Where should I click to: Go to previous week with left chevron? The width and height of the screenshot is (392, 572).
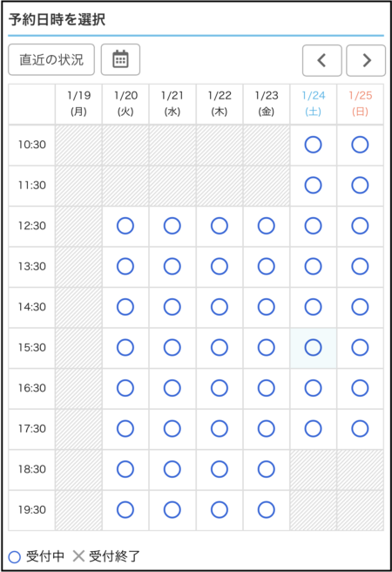pyautogui.click(x=322, y=60)
